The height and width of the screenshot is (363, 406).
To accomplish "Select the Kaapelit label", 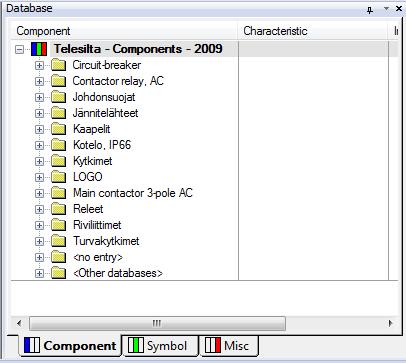I will point(92,129).
